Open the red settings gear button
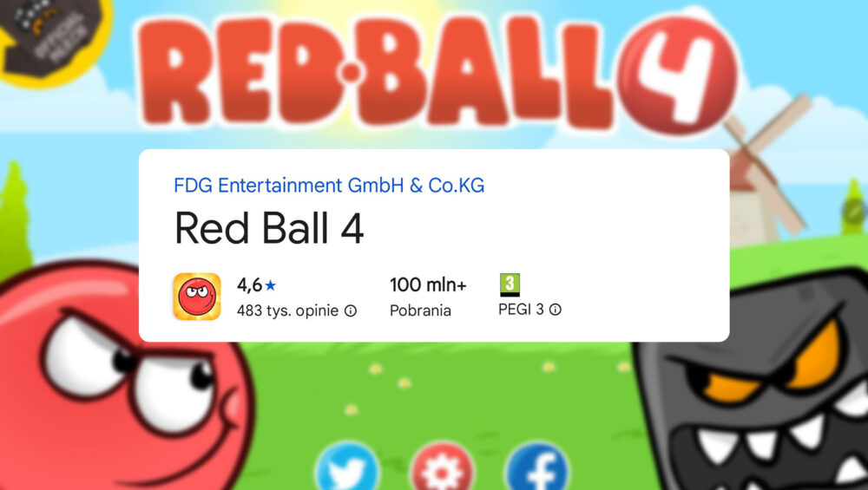The image size is (868, 490). click(442, 467)
